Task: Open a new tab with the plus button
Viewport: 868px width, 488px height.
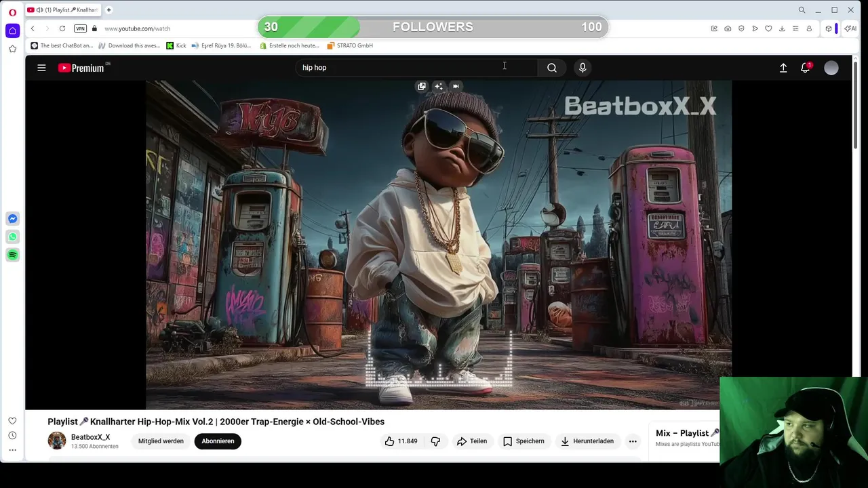Action: [x=108, y=10]
